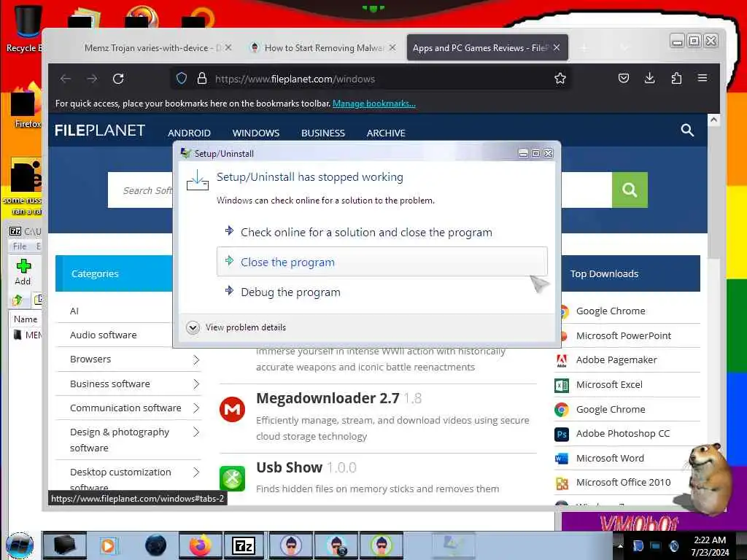The height and width of the screenshot is (560, 747).
Task: Reload the page in Firefox
Action: 118,79
